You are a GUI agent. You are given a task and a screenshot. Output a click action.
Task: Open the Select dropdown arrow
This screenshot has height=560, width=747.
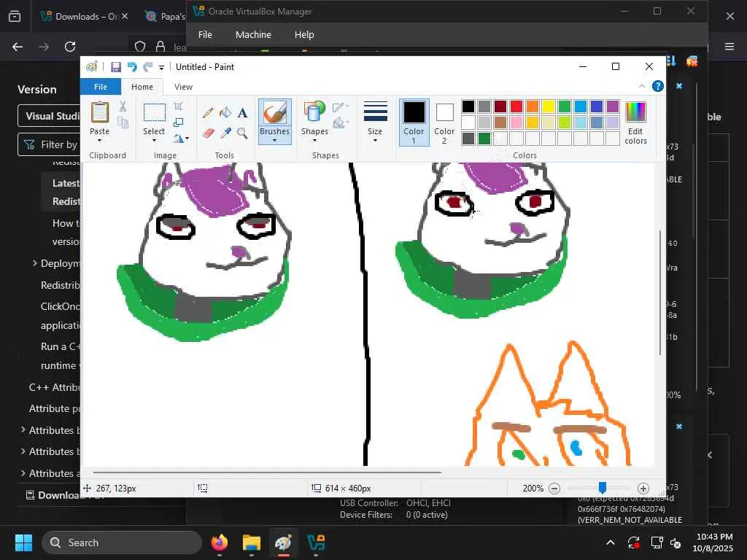(154, 141)
